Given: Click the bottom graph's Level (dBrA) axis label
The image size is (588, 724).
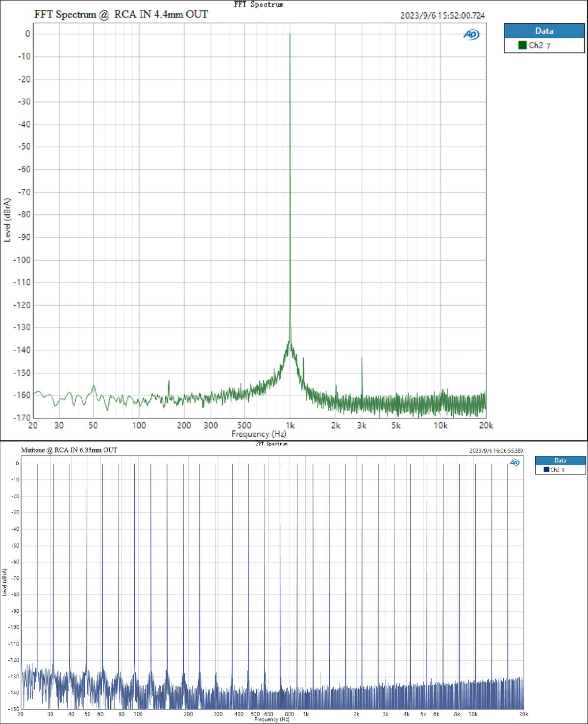Looking at the screenshot, I should point(5,582).
